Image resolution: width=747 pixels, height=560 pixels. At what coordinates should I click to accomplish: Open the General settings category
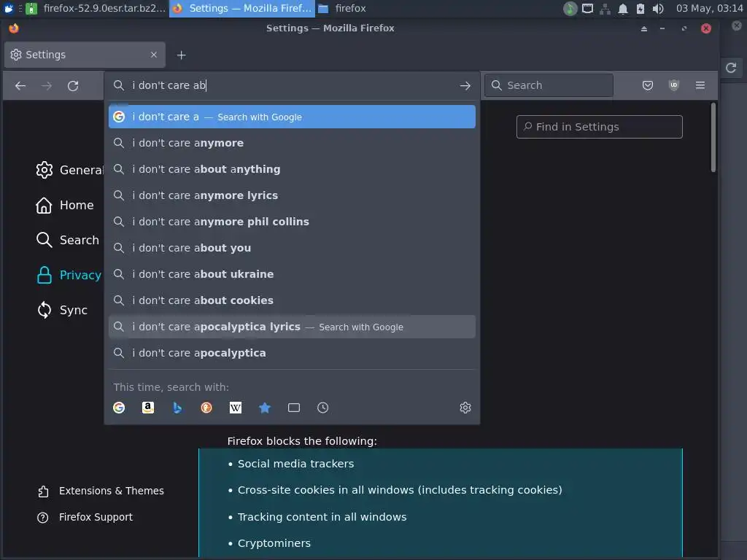coord(69,170)
